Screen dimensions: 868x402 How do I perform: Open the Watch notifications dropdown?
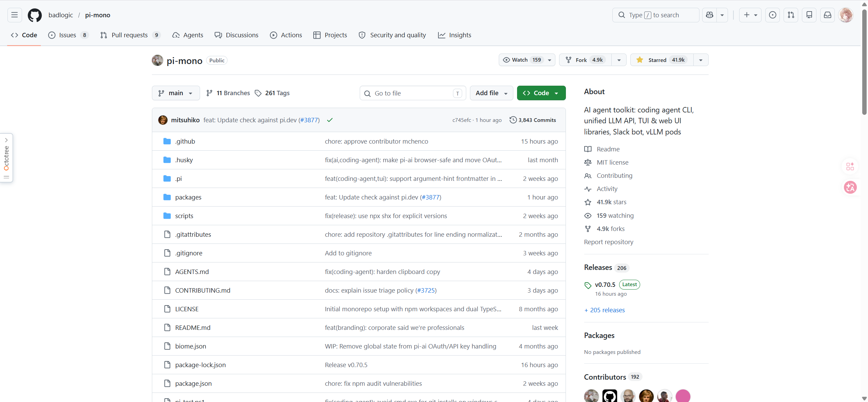(x=527, y=60)
